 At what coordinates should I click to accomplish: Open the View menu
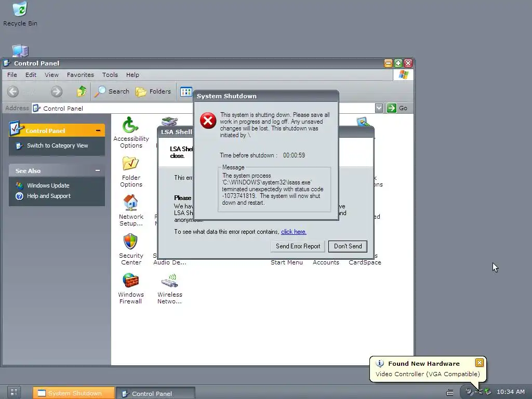51,75
